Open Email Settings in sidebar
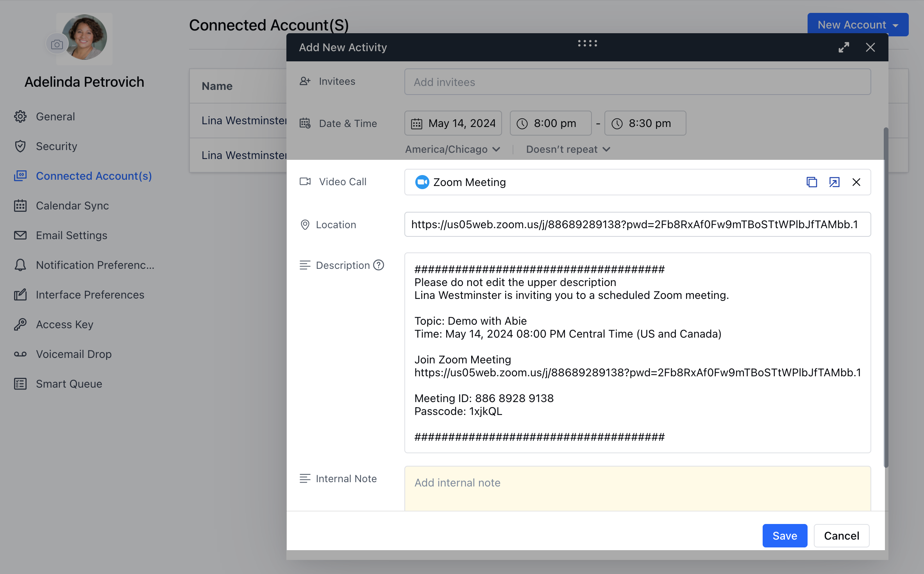This screenshot has width=924, height=574. [x=71, y=235]
